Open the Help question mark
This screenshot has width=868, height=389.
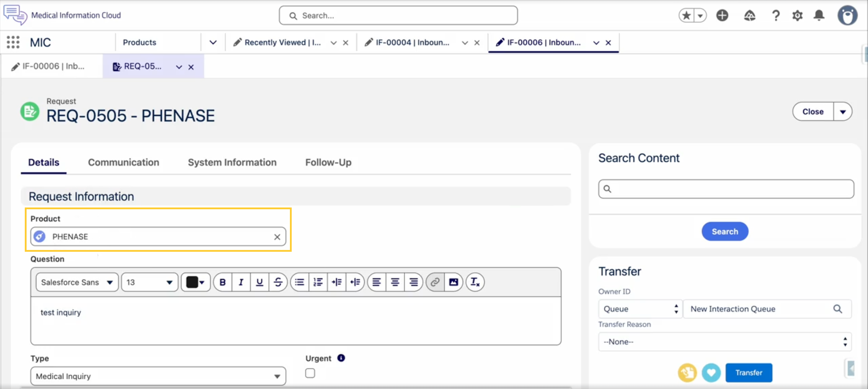[776, 15]
